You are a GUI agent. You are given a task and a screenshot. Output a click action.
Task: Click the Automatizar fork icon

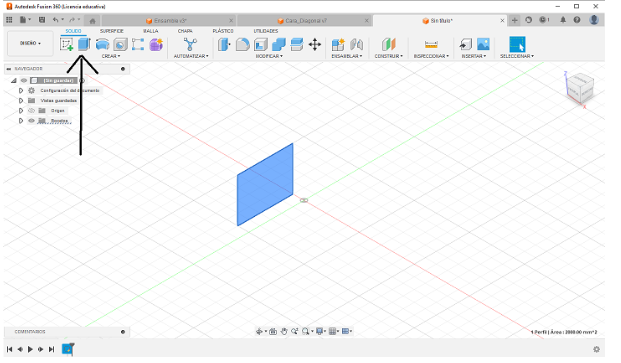pos(190,44)
